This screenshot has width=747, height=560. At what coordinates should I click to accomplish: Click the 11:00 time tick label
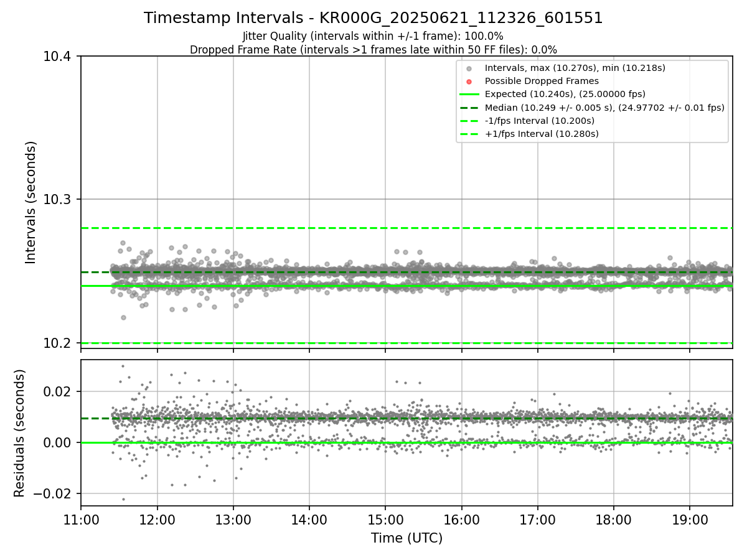click(x=81, y=519)
